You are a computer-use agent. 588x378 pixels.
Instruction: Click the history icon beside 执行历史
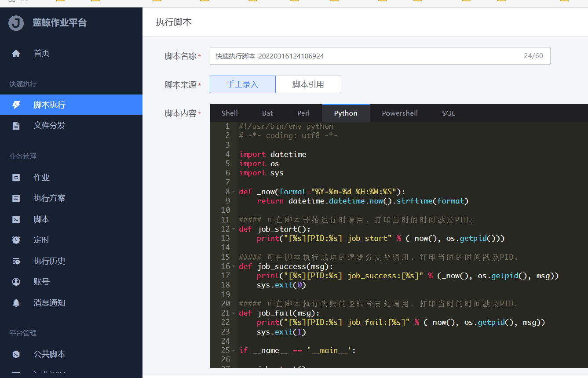pyautogui.click(x=16, y=261)
